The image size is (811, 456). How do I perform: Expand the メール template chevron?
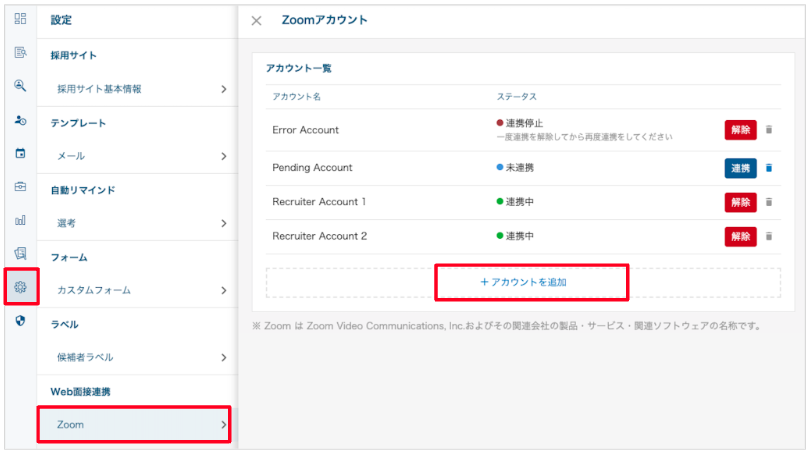[x=223, y=157]
